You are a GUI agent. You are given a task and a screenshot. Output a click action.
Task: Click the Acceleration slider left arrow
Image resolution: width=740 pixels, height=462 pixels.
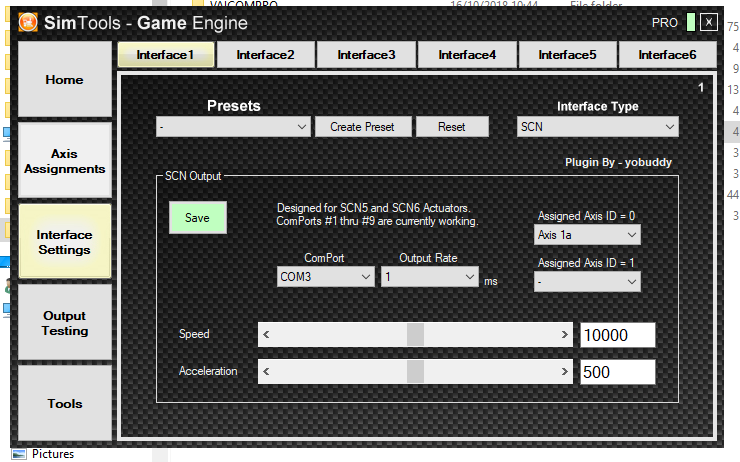pos(266,371)
